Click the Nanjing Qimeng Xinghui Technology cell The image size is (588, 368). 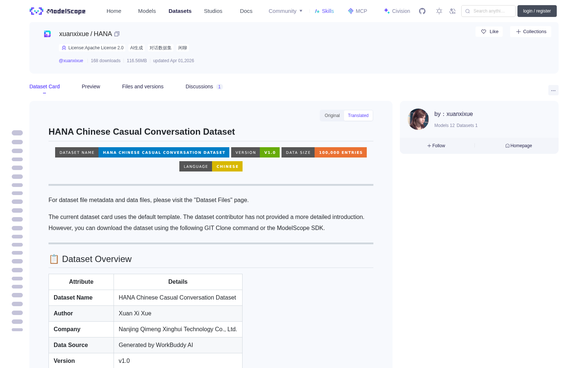click(178, 329)
